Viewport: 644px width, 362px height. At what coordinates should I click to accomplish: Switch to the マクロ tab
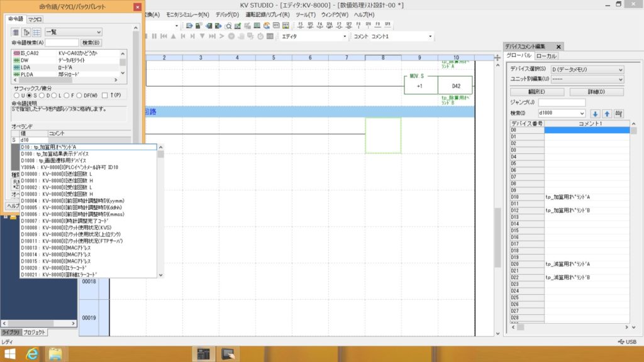point(35,19)
